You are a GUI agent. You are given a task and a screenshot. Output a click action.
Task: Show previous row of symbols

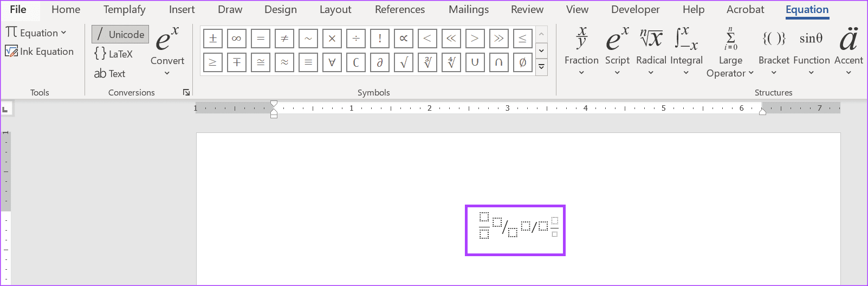point(541,34)
